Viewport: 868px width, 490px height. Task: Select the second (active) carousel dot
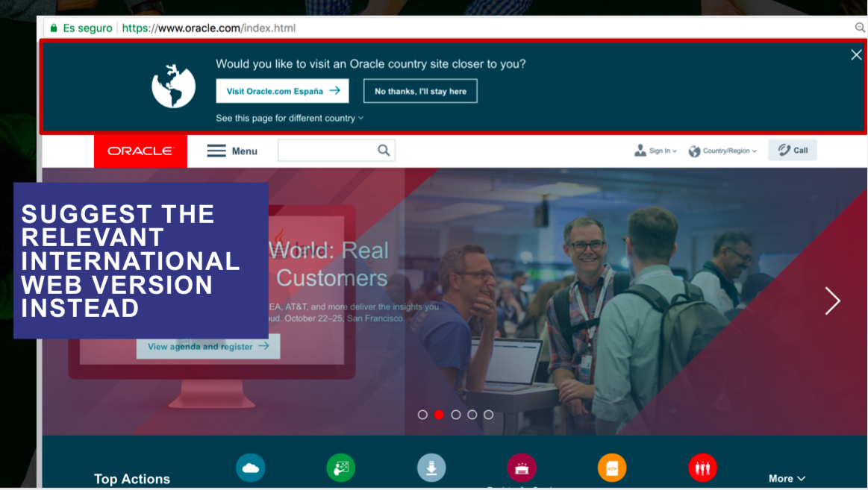[439, 414]
